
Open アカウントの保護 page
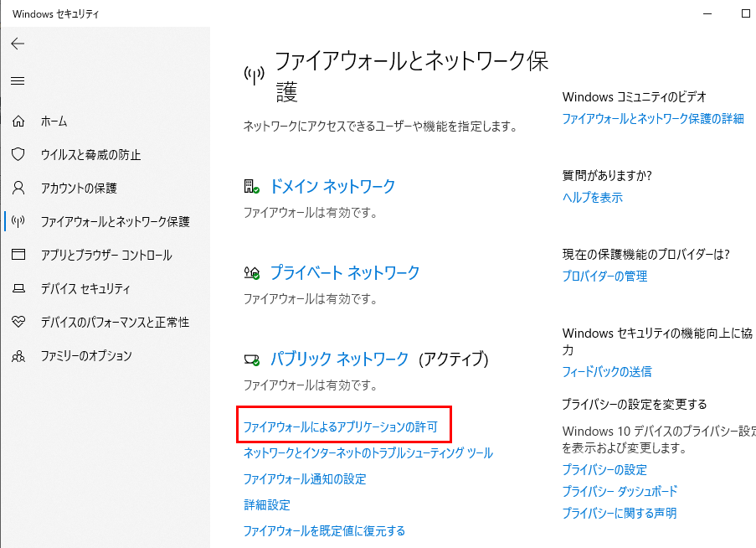79,188
